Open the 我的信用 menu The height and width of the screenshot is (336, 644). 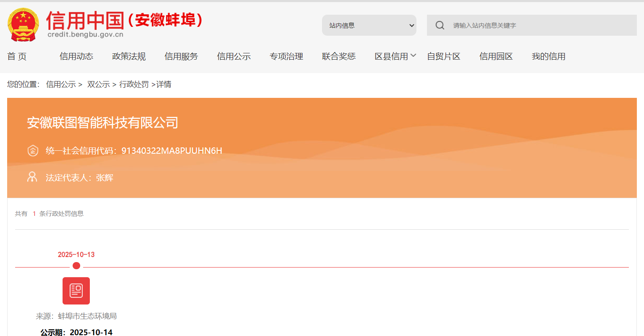[x=549, y=56]
